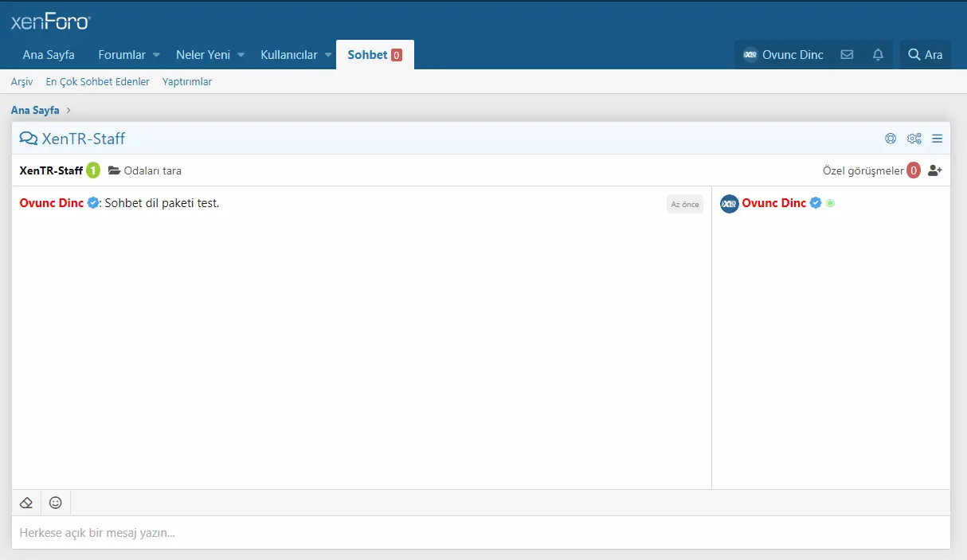The height and width of the screenshot is (560, 967).
Task: Expand the Forumlar dropdown arrow
Action: click(x=157, y=55)
